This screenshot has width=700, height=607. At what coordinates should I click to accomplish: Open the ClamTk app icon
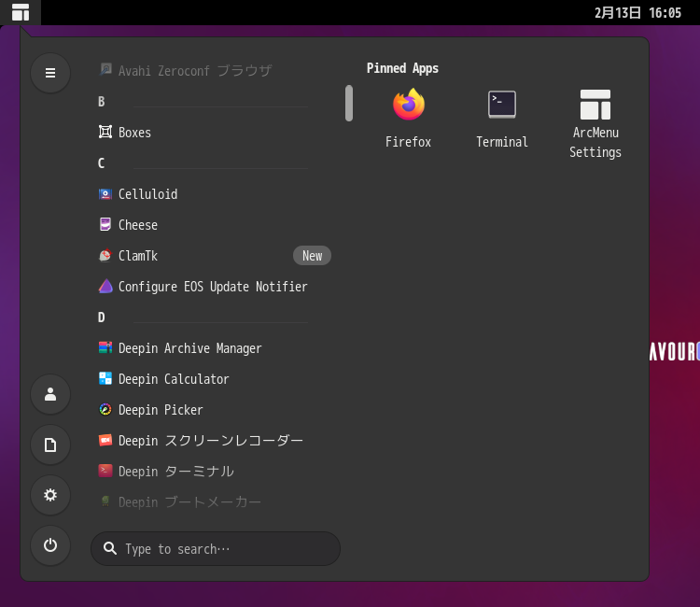click(105, 256)
